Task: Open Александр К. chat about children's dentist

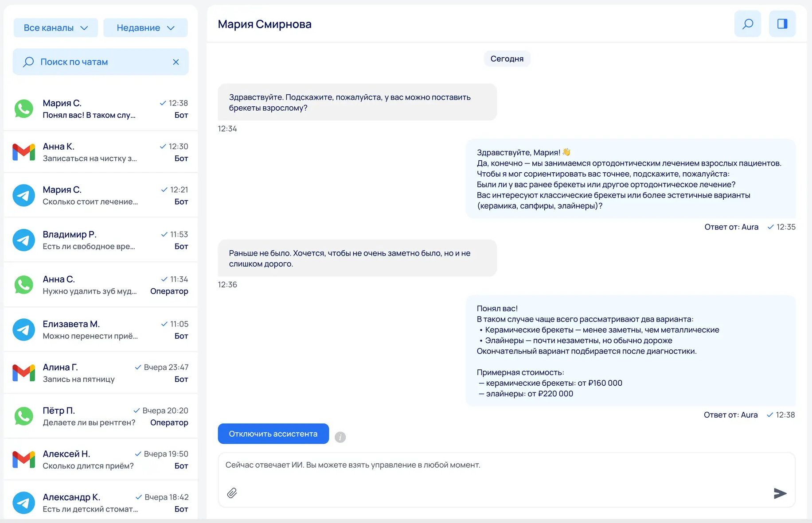Action: pos(101,503)
